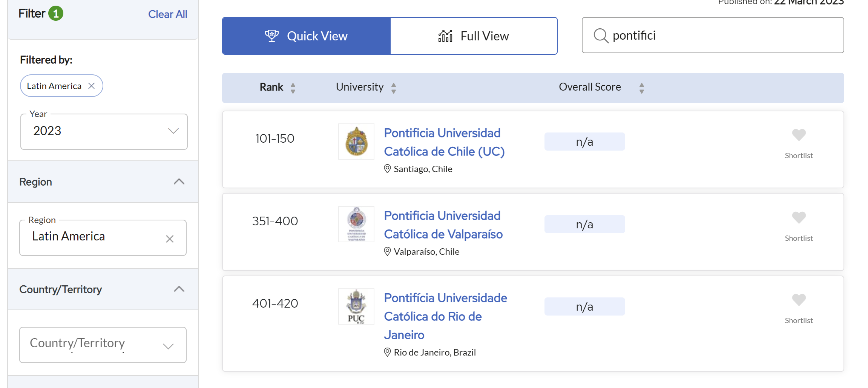868x388 pixels.
Task: Collapse the Region filter section
Action: click(179, 182)
